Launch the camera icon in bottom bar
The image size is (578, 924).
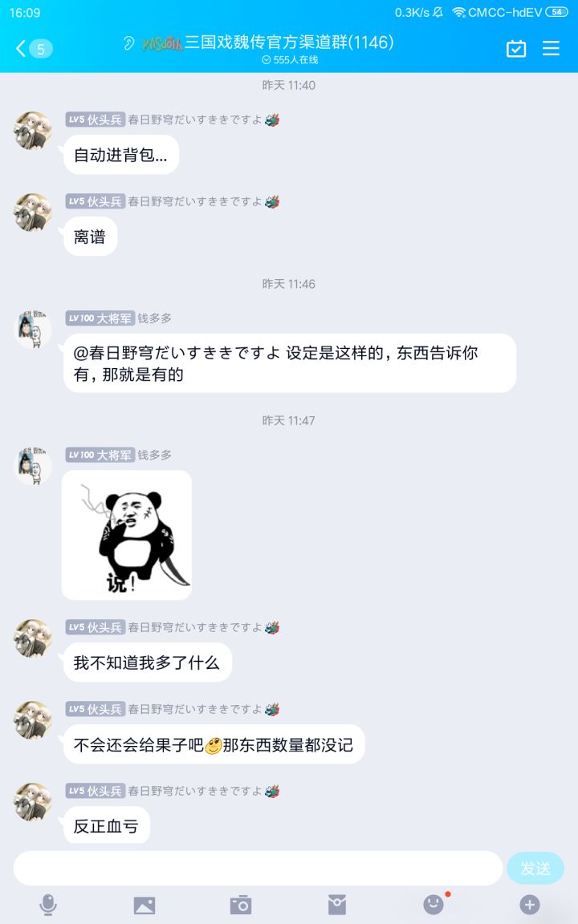(241, 905)
